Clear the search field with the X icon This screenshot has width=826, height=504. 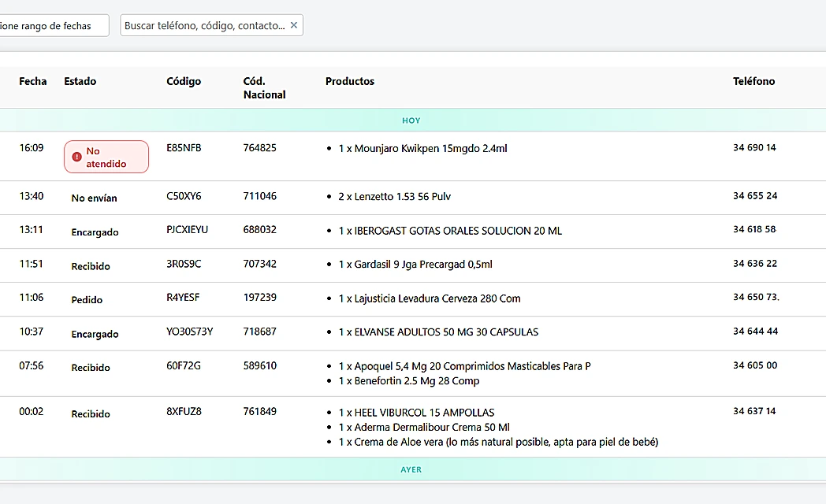294,25
